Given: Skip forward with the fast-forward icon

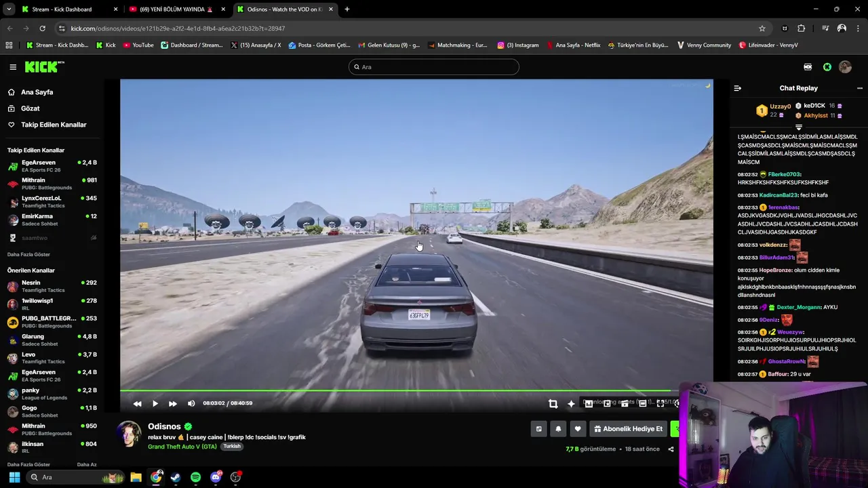Looking at the screenshot, I should click(173, 403).
